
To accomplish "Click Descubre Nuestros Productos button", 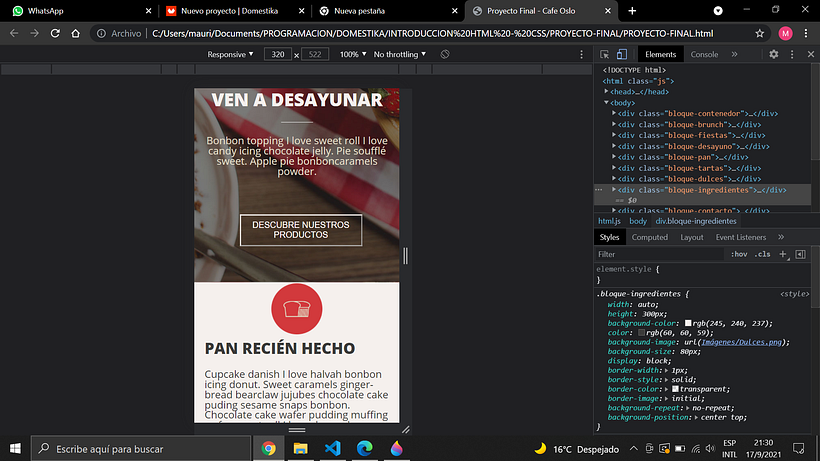I will pyautogui.click(x=301, y=230).
